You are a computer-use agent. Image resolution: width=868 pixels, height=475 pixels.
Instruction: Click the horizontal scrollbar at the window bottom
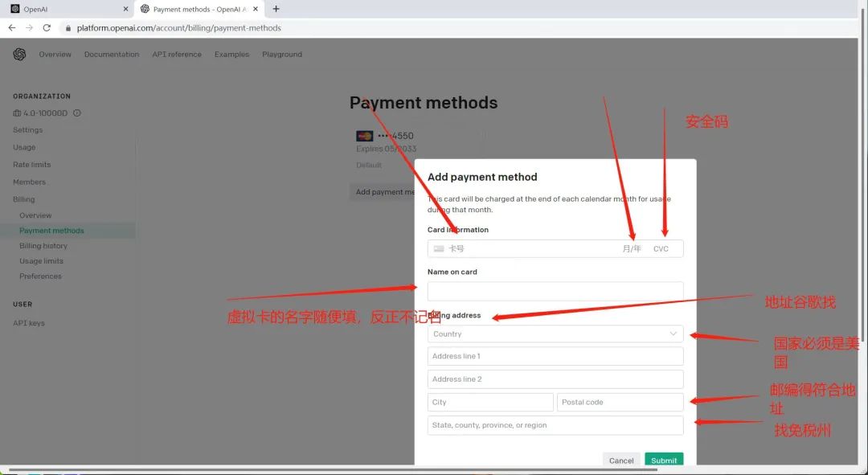[x=332, y=470]
